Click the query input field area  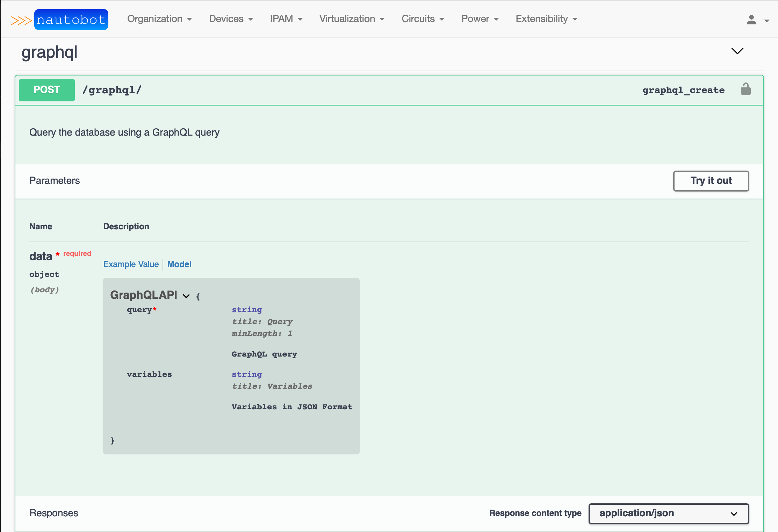tap(139, 309)
